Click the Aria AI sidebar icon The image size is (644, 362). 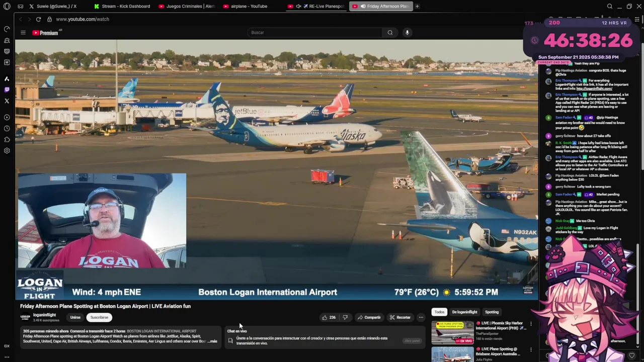[x=7, y=79]
